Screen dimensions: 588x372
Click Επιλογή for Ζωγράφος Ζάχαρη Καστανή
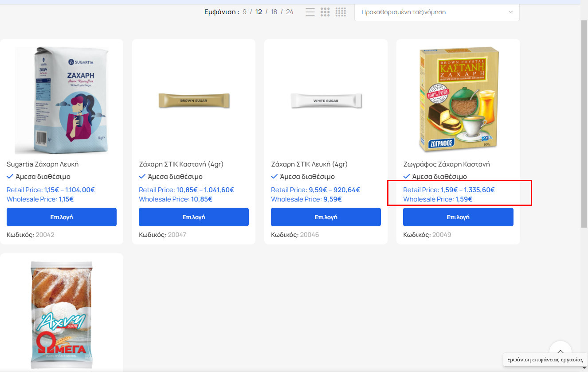point(458,217)
